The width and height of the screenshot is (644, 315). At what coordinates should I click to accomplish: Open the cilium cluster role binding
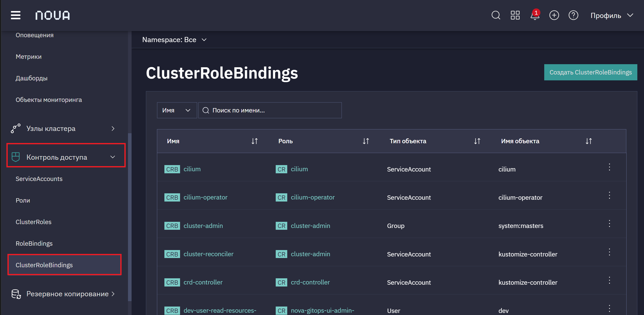192,169
